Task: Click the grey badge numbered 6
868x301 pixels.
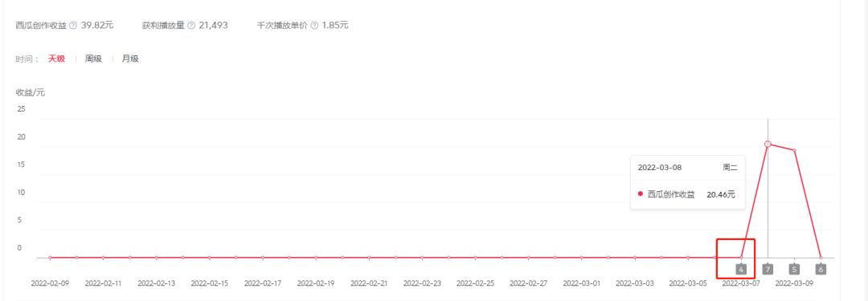Action: pos(821,270)
